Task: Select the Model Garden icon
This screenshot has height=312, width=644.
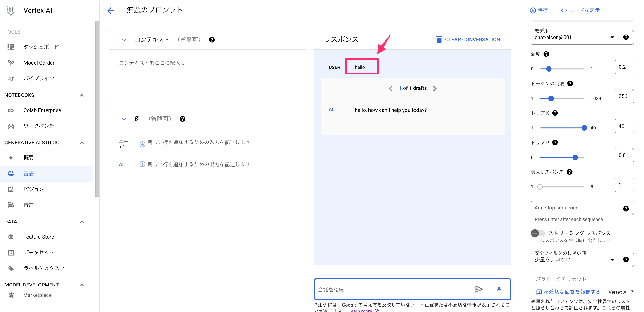Action: pos(11,63)
